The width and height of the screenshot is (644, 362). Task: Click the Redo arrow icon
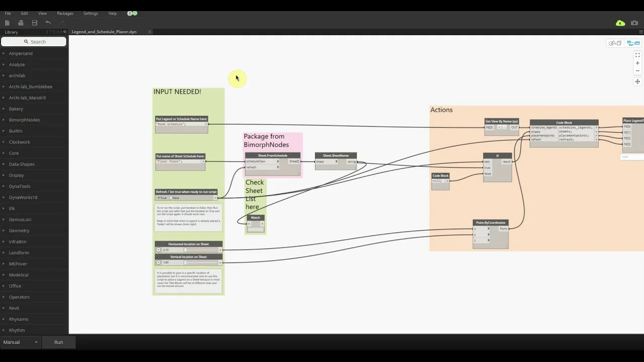[62, 23]
